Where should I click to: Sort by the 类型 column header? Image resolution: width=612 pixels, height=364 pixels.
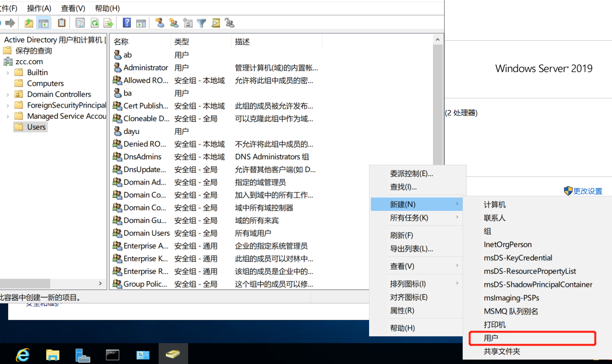click(x=201, y=42)
